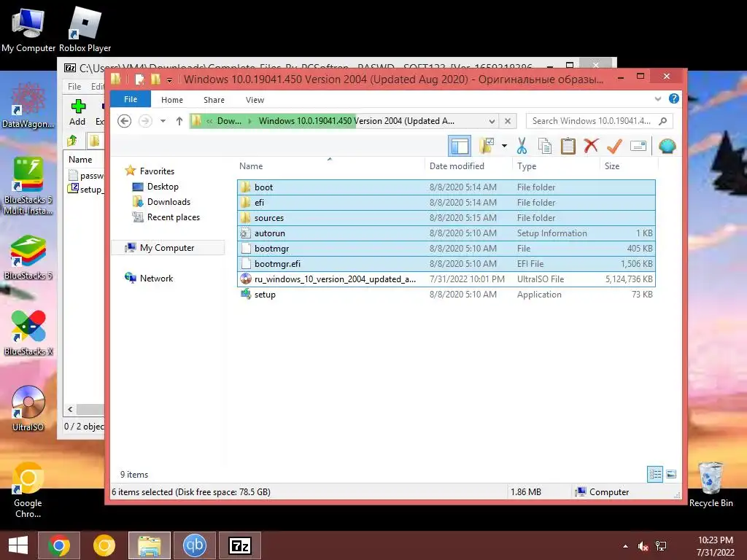Image resolution: width=747 pixels, height=560 pixels.
Task: Sort by Date modified column header
Action: pyautogui.click(x=469, y=166)
